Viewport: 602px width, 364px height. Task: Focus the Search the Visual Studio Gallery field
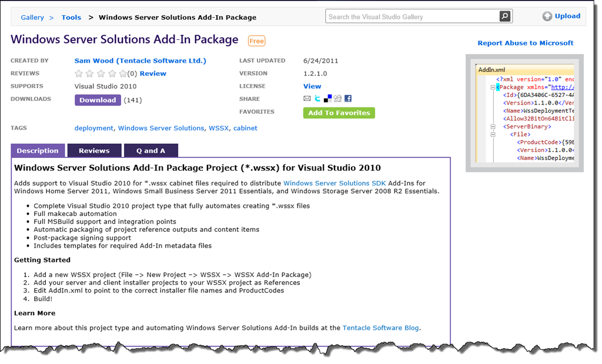tap(412, 16)
